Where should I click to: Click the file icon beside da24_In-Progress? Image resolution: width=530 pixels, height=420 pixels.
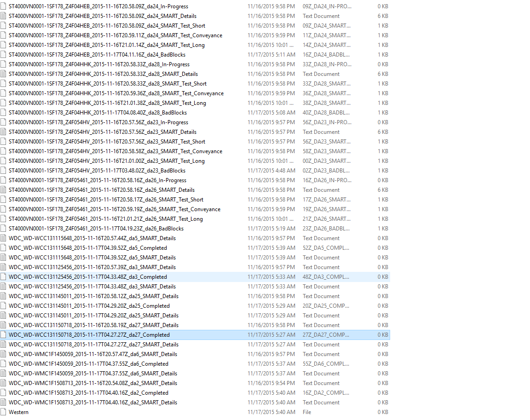3,6
